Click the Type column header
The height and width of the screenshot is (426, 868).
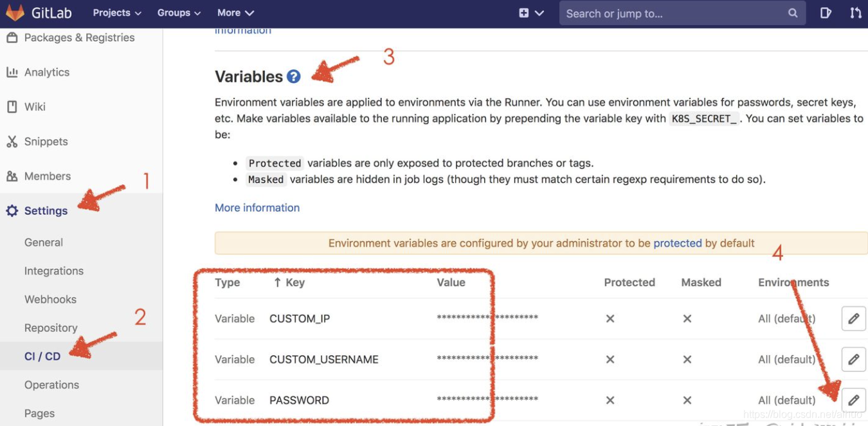coord(227,282)
